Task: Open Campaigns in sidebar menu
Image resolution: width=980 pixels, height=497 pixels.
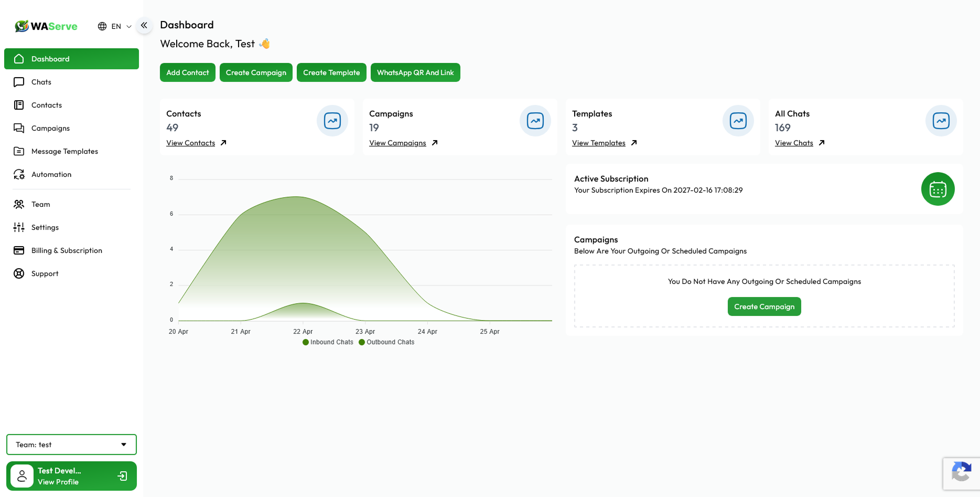Action: 71,128
